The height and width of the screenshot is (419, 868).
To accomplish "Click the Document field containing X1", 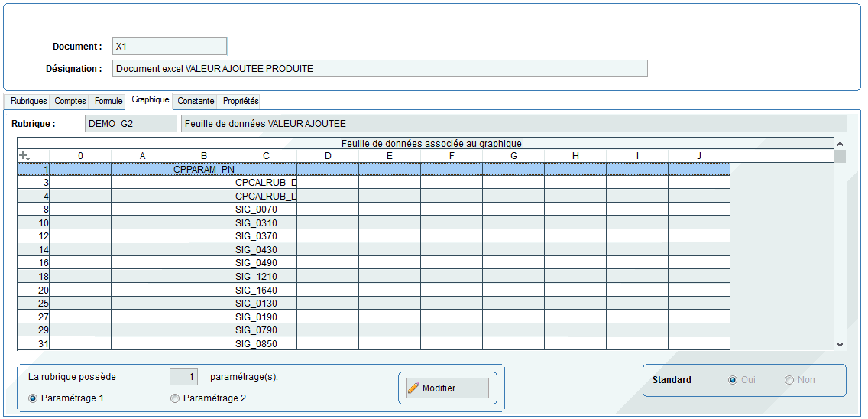I will 170,47.
